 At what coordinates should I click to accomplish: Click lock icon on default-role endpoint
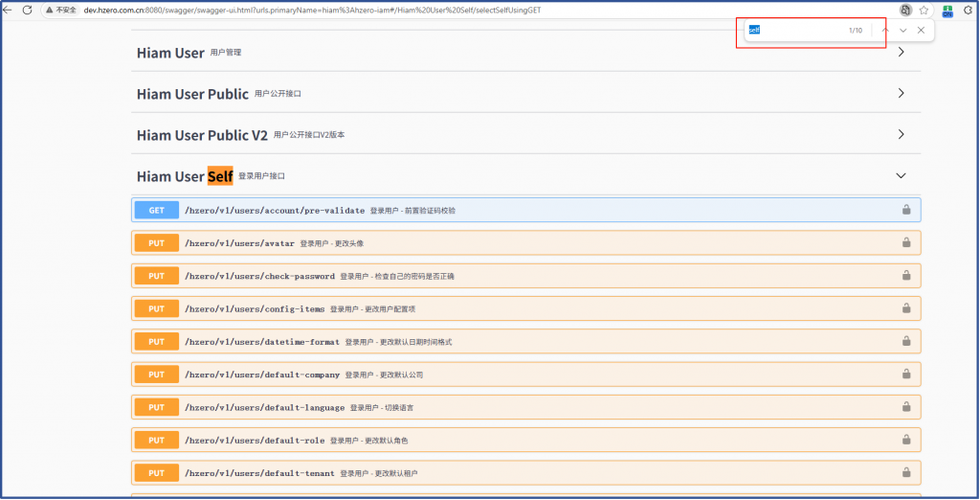(x=905, y=441)
